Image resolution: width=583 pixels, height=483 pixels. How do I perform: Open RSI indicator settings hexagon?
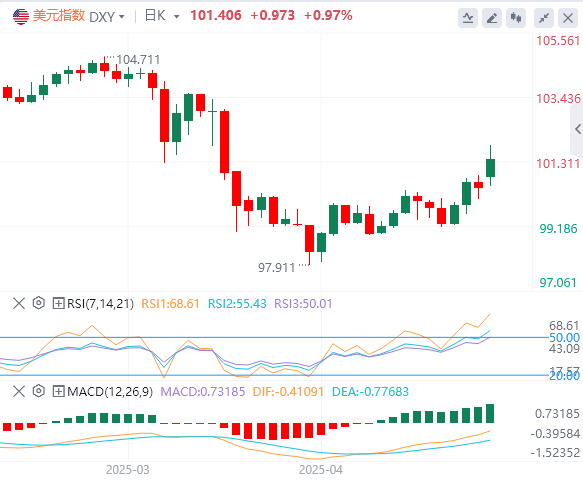pyautogui.click(x=39, y=303)
